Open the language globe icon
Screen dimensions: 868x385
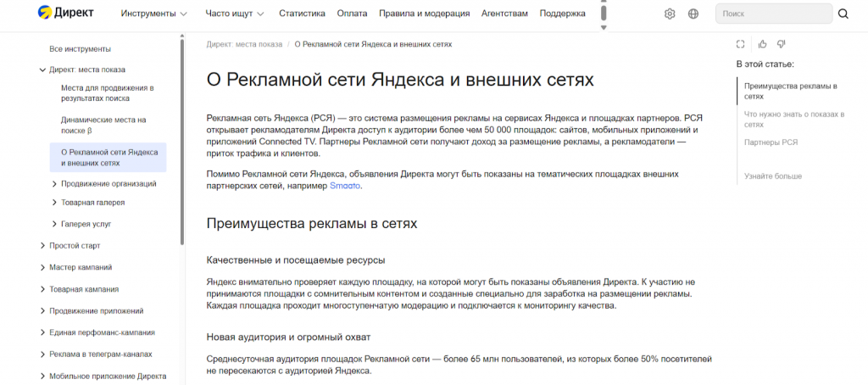693,14
